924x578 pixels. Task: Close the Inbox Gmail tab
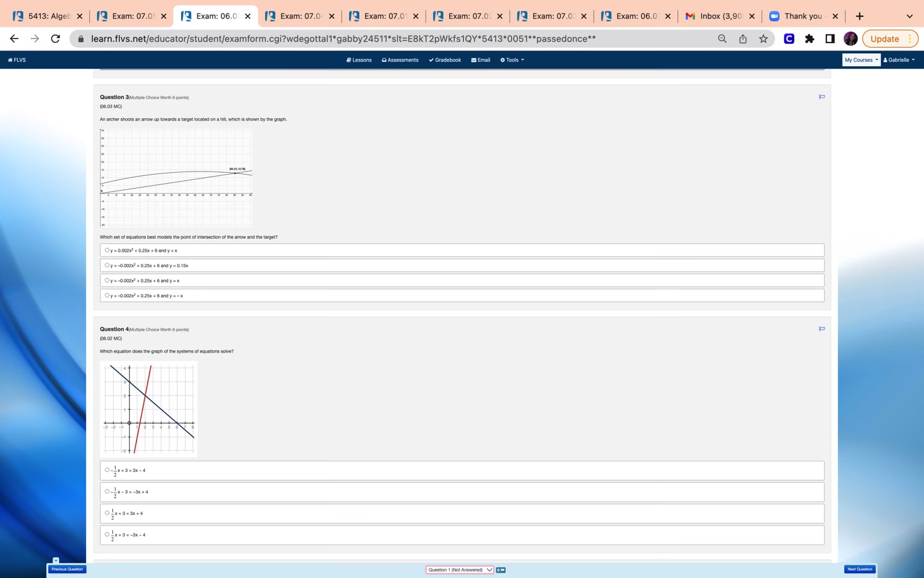point(751,16)
